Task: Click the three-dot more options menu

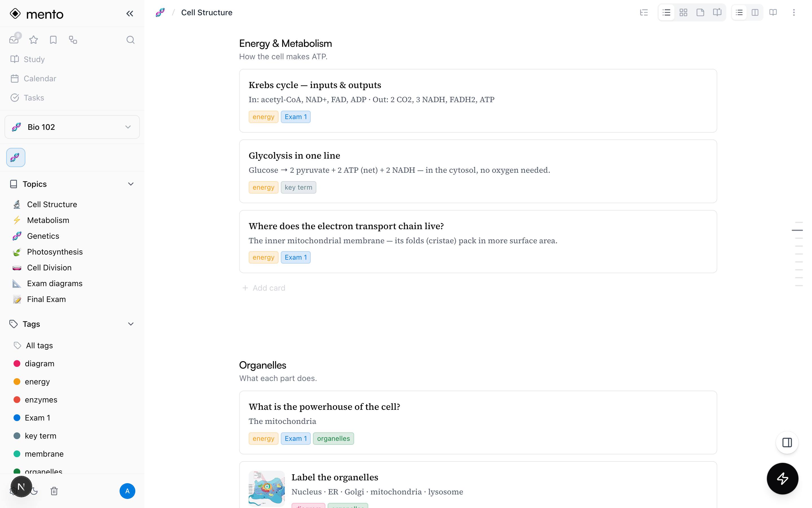Action: point(794,12)
